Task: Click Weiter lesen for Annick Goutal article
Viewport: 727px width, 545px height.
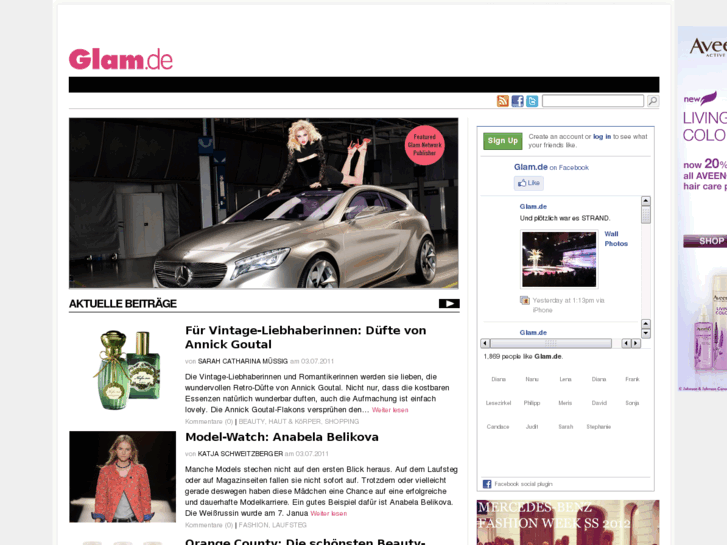Action: 390,410
